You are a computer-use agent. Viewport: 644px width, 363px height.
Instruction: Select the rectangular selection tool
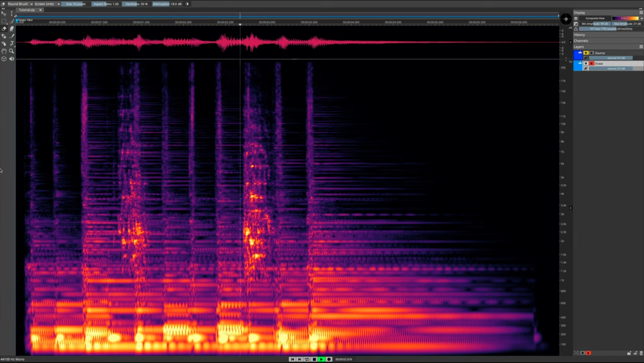[x=4, y=21]
